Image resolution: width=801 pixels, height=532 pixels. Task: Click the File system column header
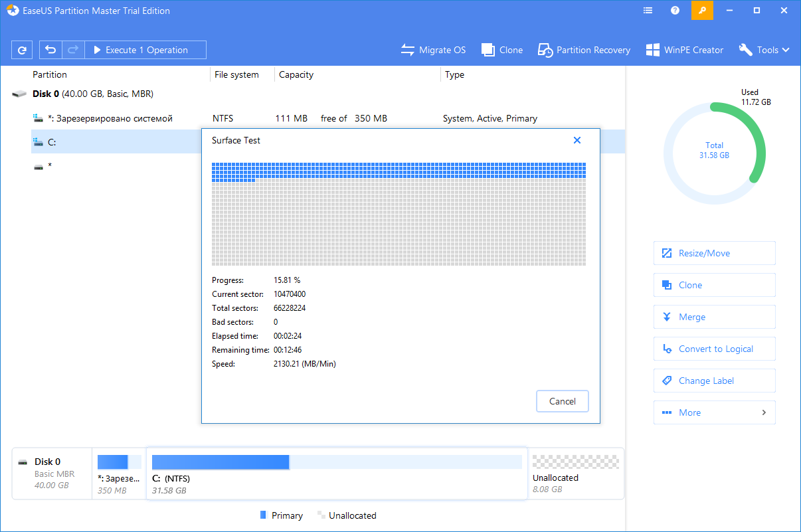[x=236, y=75]
